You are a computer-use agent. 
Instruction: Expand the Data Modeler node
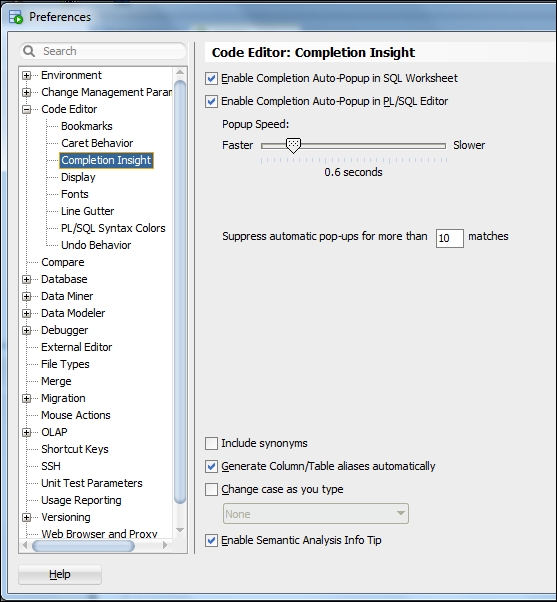pyautogui.click(x=26, y=313)
